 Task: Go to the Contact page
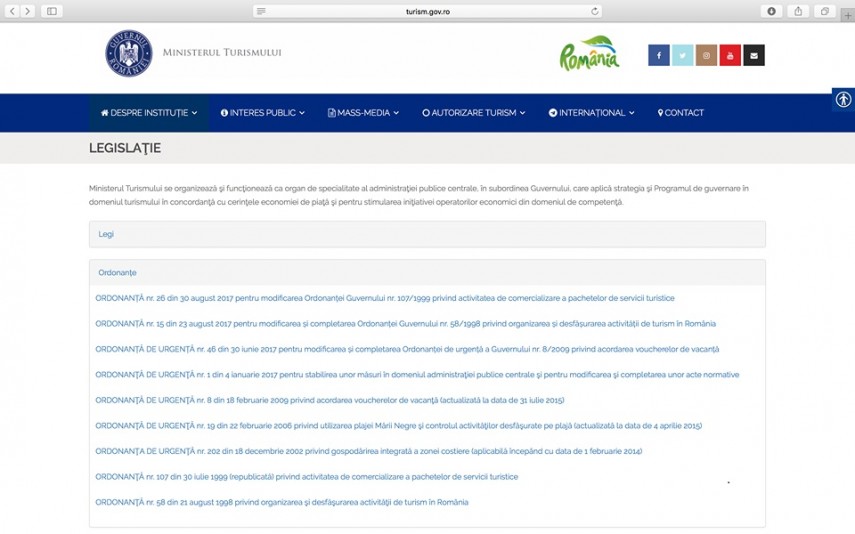point(681,113)
